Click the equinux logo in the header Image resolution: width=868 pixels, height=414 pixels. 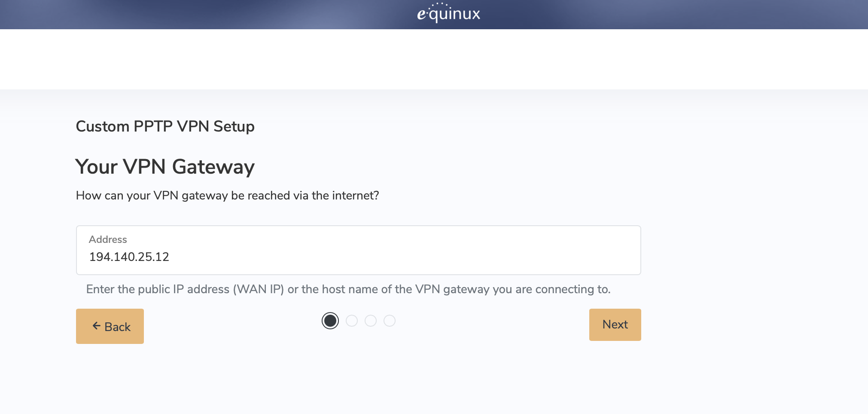click(x=448, y=13)
